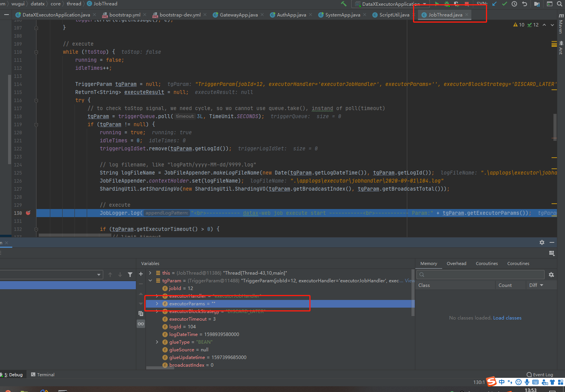565x392 pixels.
Task: Open the Ant panel from the right sidebar
Action: [560, 47]
